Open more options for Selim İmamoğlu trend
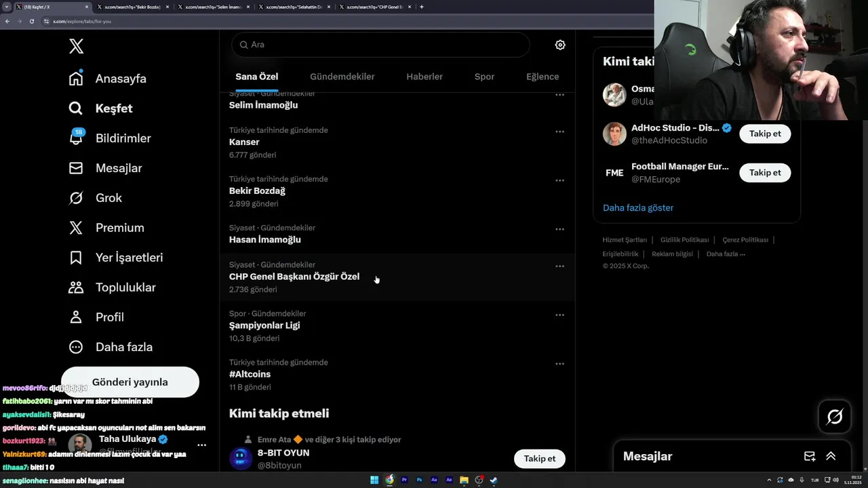The image size is (868, 488). coord(560,95)
